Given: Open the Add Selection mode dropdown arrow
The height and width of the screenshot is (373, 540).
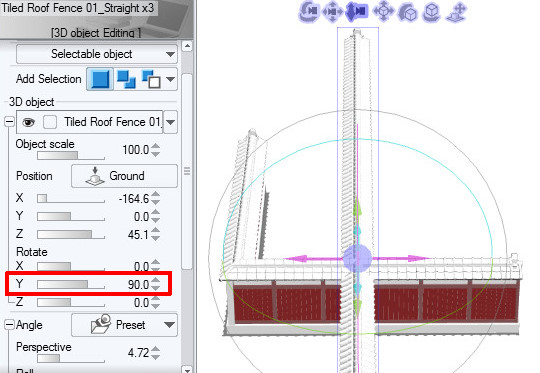Looking at the screenshot, I should 170,79.
